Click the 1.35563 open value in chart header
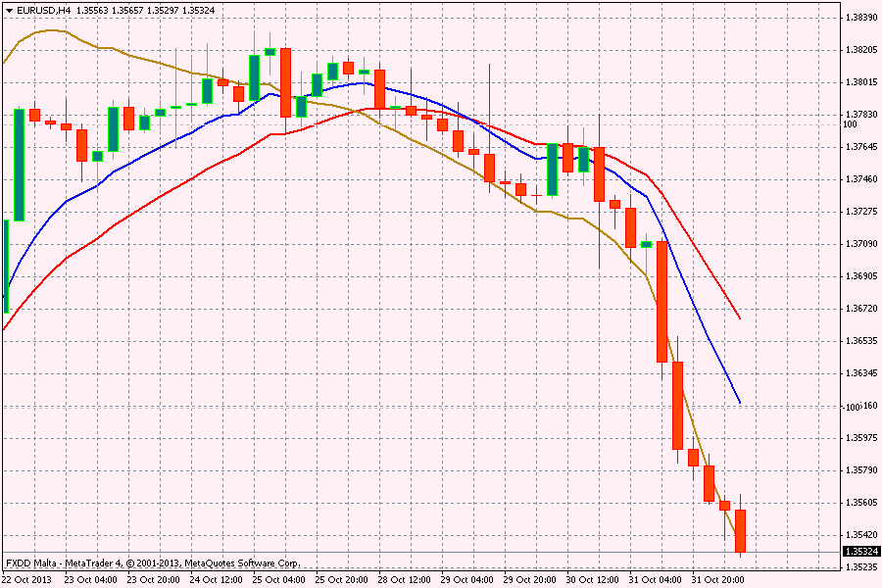This screenshot has width=882, height=588. (x=94, y=10)
